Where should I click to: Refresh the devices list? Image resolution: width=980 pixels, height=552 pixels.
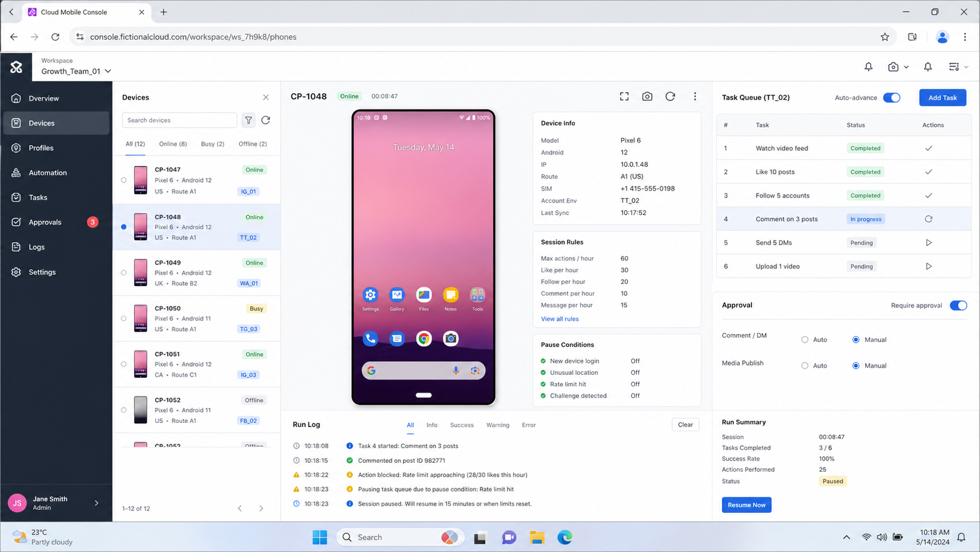pos(266,120)
